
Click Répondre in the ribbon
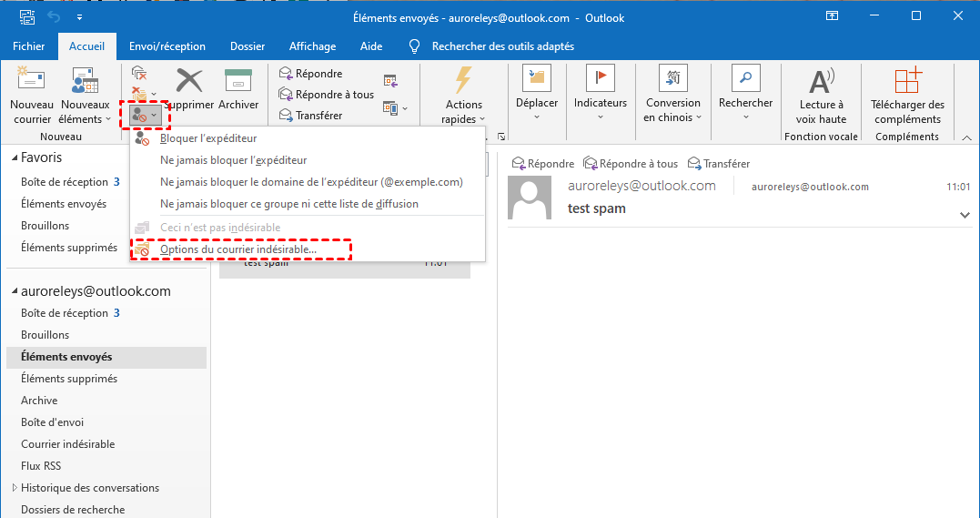(x=310, y=73)
